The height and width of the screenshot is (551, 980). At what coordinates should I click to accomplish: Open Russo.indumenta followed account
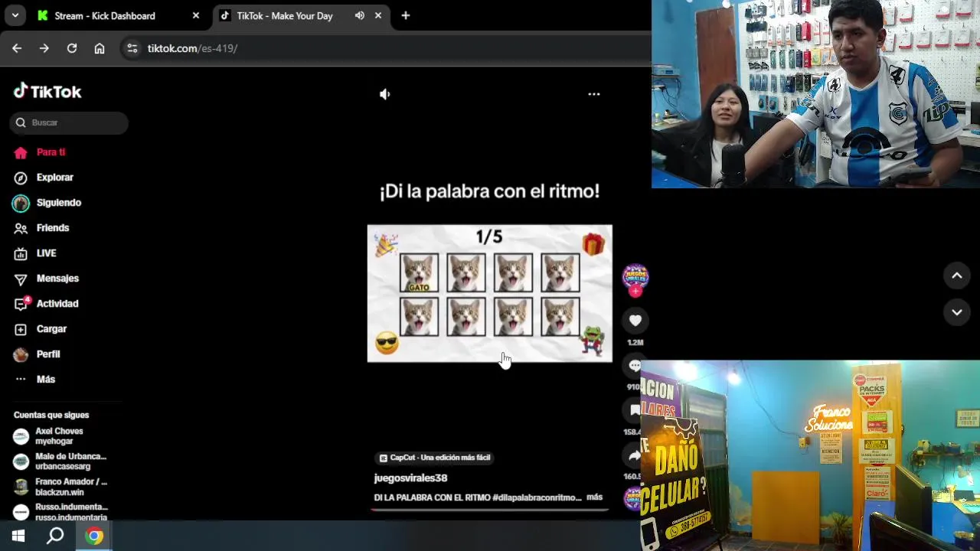tap(60, 512)
